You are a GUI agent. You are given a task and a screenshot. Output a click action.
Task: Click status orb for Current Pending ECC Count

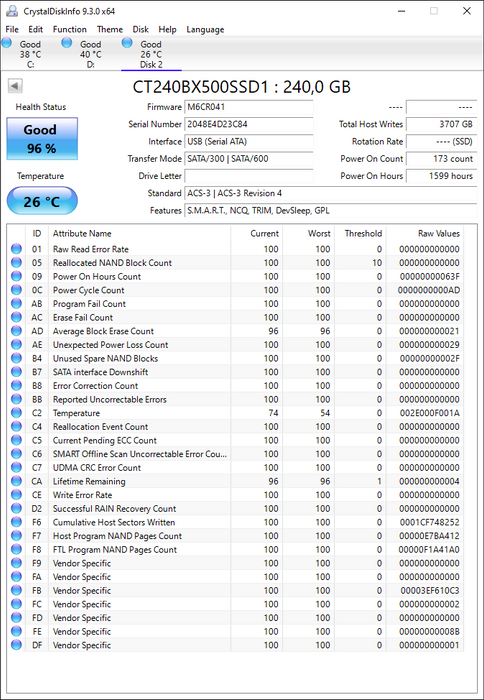(x=17, y=440)
